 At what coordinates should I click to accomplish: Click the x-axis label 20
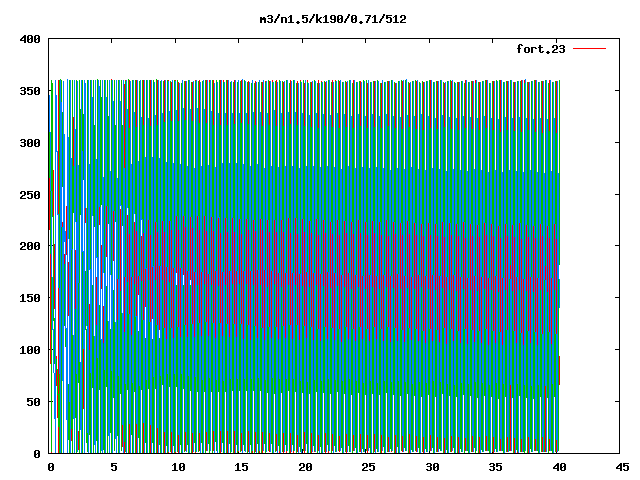pos(305,467)
